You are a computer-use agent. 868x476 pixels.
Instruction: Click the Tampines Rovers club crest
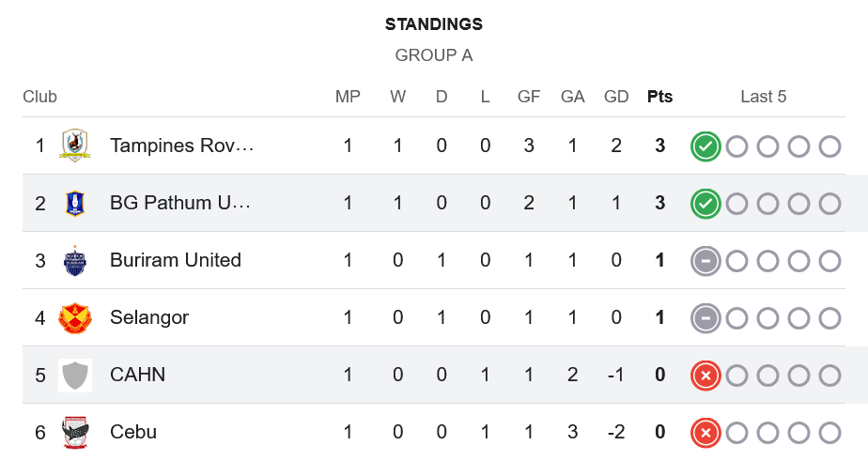(x=75, y=146)
